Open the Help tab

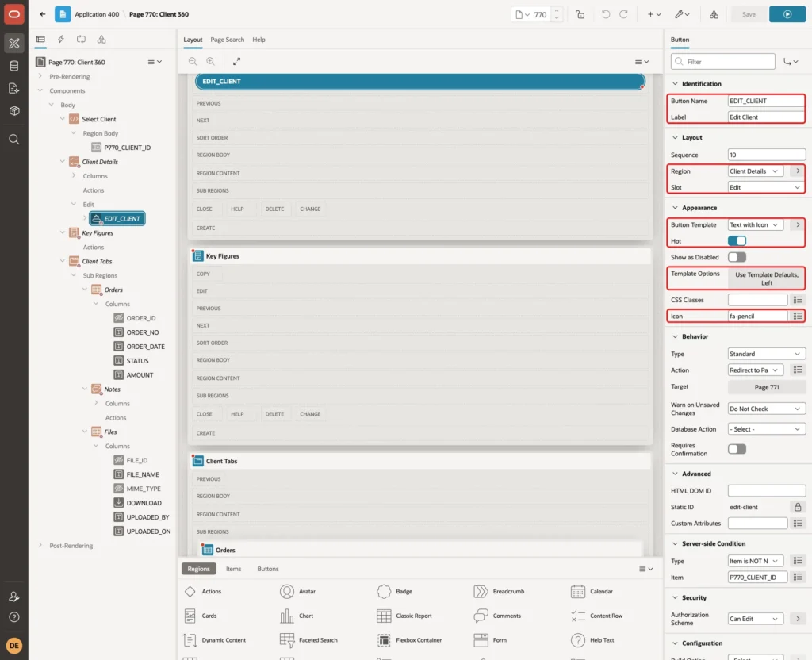[x=259, y=40]
